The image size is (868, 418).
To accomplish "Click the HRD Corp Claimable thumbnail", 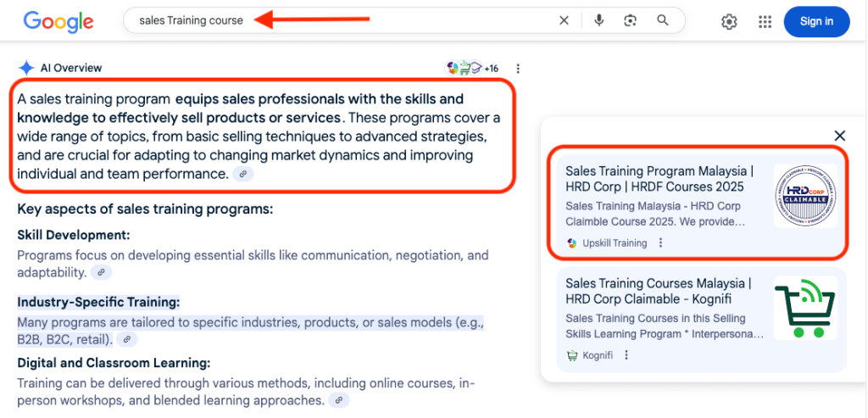I will click(x=806, y=196).
